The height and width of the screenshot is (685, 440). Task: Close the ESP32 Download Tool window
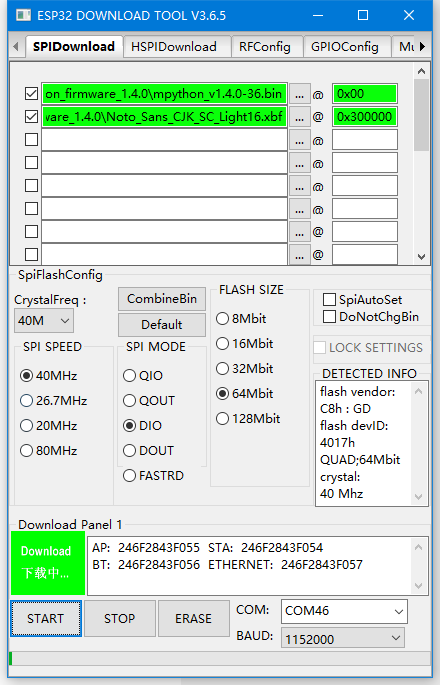point(409,16)
